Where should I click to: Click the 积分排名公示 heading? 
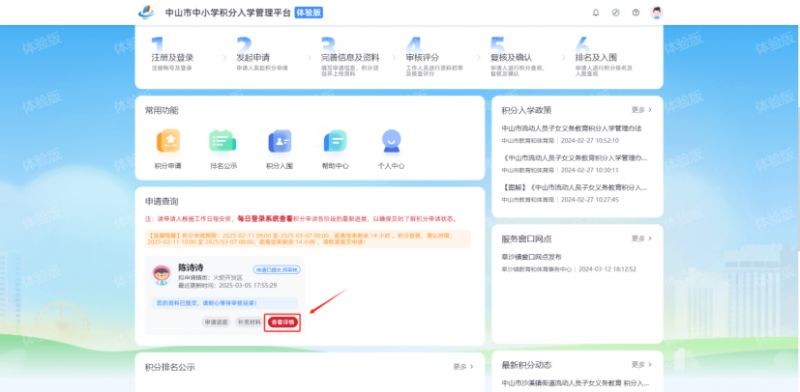(170, 367)
